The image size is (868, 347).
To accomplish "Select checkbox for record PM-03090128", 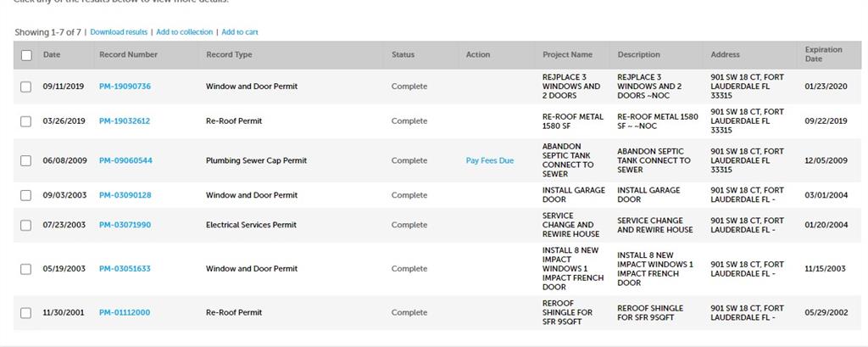I will pyautogui.click(x=26, y=195).
